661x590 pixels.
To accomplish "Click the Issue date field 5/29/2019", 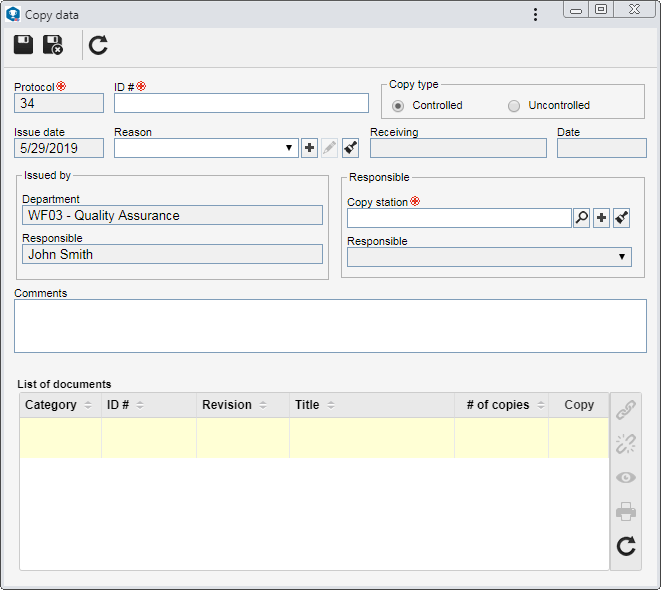I will coord(59,148).
